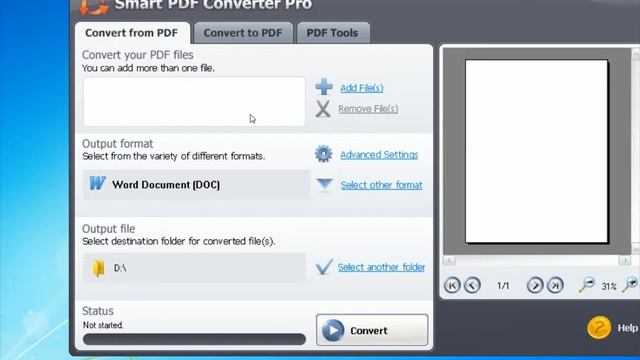Click the preview page thumbnail
The width and height of the screenshot is (640, 360).
(537, 151)
